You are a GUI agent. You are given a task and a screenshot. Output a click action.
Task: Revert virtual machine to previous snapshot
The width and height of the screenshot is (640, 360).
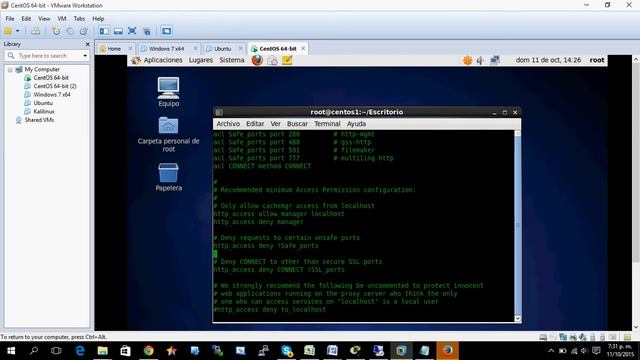click(x=70, y=31)
